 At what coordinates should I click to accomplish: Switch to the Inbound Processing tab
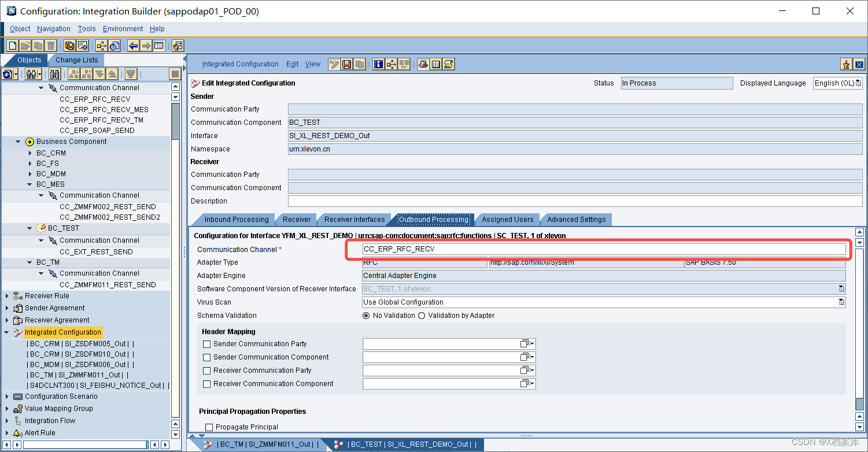(237, 220)
